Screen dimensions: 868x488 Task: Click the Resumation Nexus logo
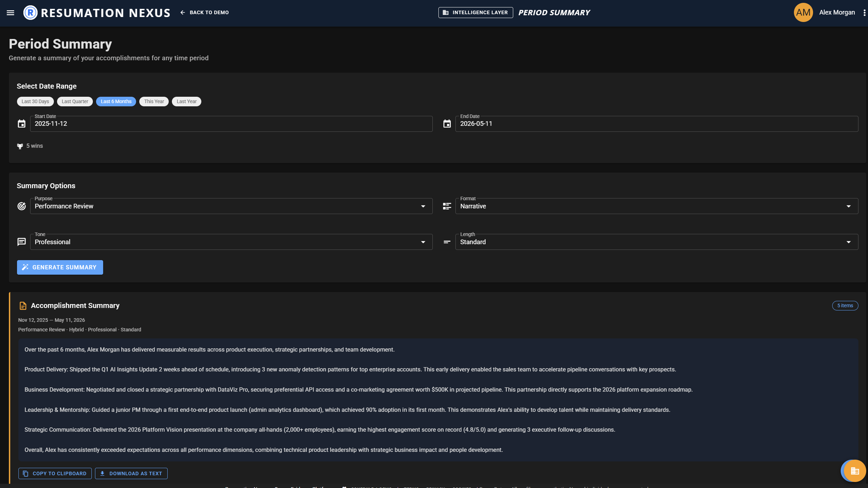[x=97, y=13]
